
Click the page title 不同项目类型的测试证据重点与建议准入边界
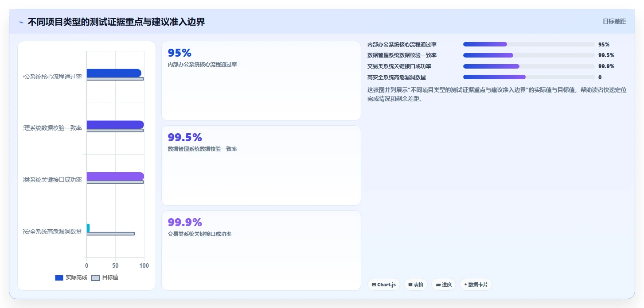click(116, 22)
